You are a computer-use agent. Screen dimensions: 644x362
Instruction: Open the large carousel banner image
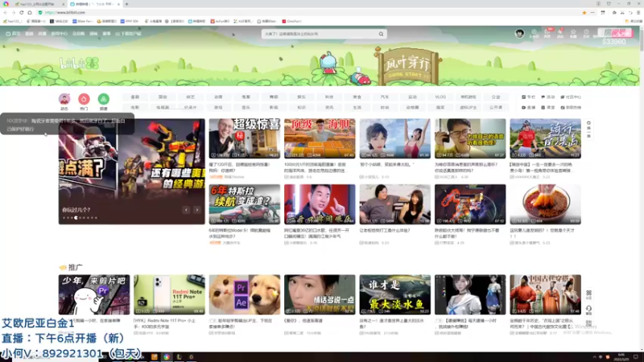(x=131, y=171)
